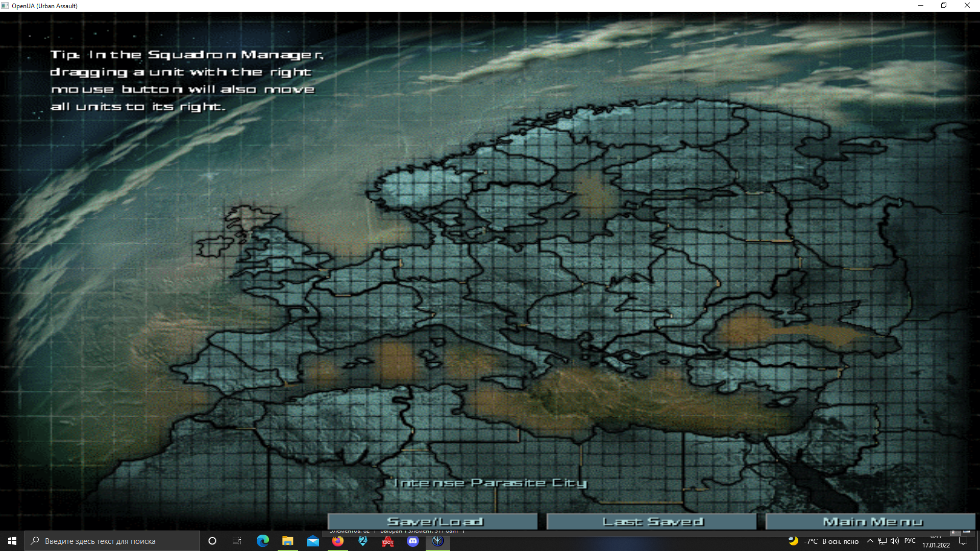Expand the hidden system tray icons

870,541
